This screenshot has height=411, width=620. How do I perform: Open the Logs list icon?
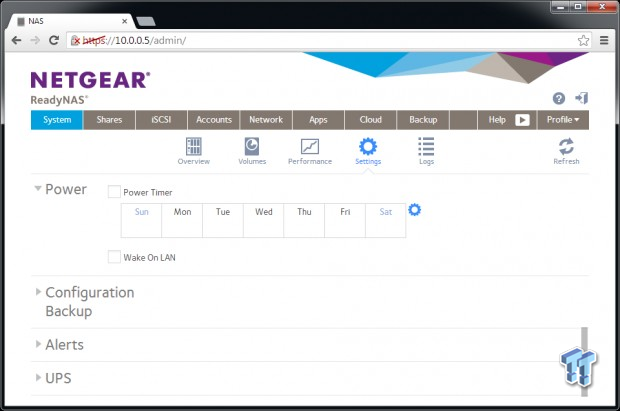[426, 147]
